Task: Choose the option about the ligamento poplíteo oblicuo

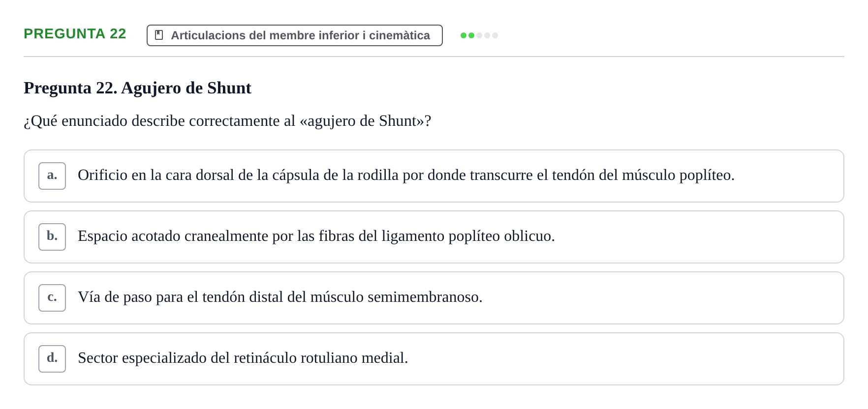Action: coord(434,237)
